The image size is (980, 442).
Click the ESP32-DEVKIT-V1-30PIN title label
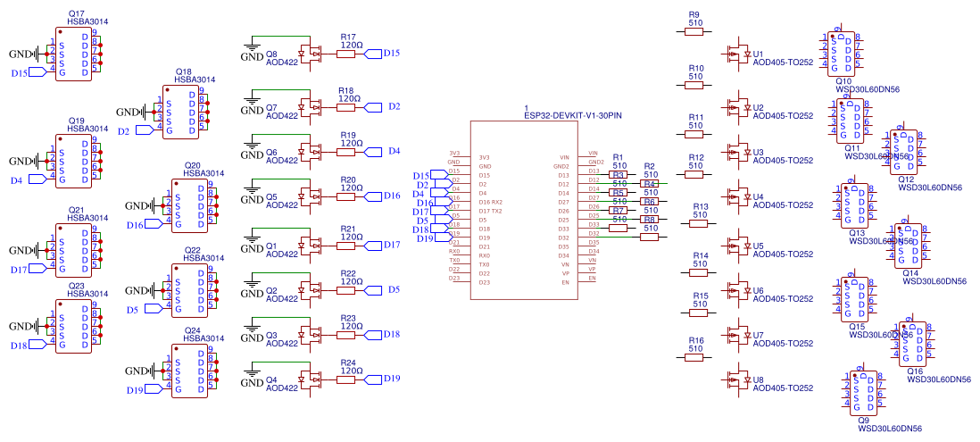[x=572, y=116]
